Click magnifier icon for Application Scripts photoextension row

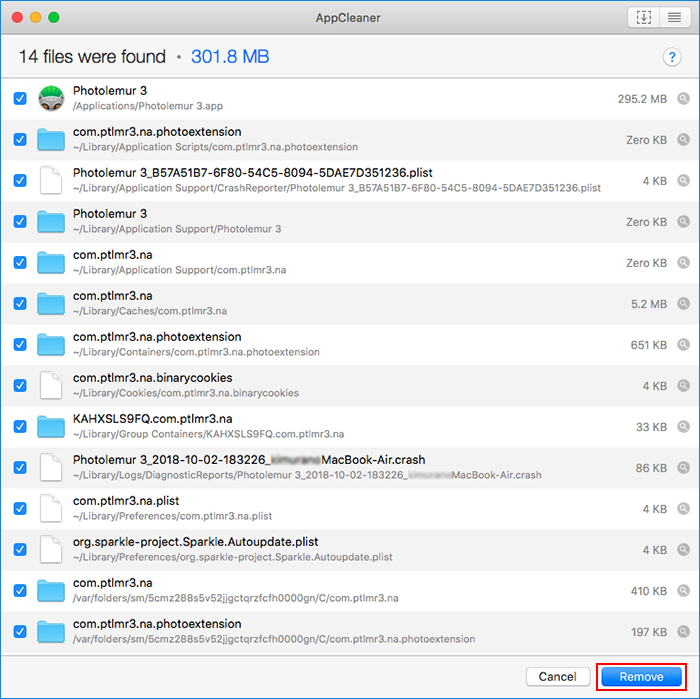pyautogui.click(x=683, y=139)
